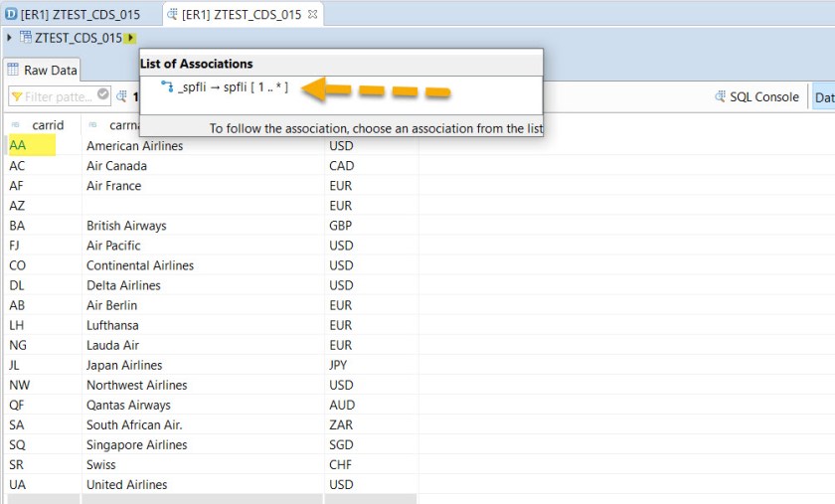Click the ZTEST_CDS_015 breadcrumb entity name
Image resolution: width=835 pixels, height=504 pixels.
point(79,38)
